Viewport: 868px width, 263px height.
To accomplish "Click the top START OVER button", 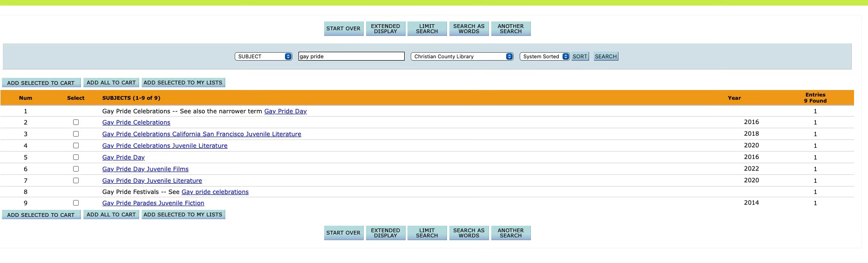I will [x=343, y=28].
